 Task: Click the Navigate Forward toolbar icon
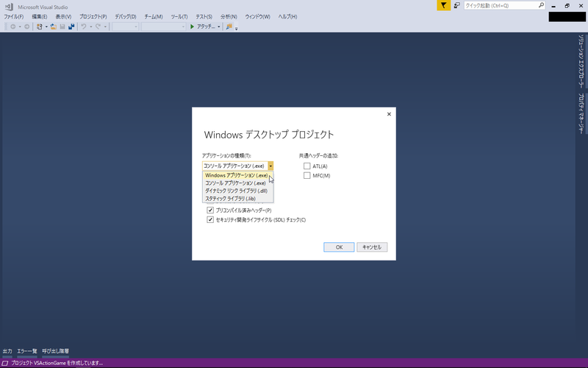pos(26,26)
